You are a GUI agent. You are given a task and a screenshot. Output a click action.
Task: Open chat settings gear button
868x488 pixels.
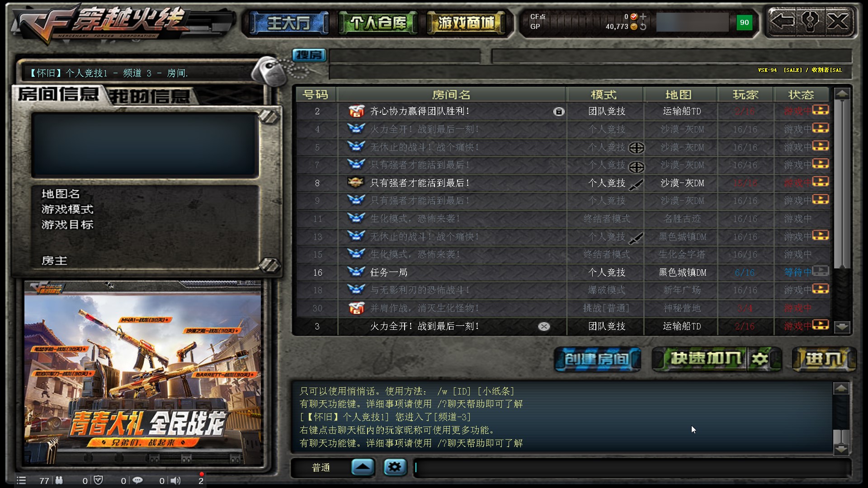395,467
